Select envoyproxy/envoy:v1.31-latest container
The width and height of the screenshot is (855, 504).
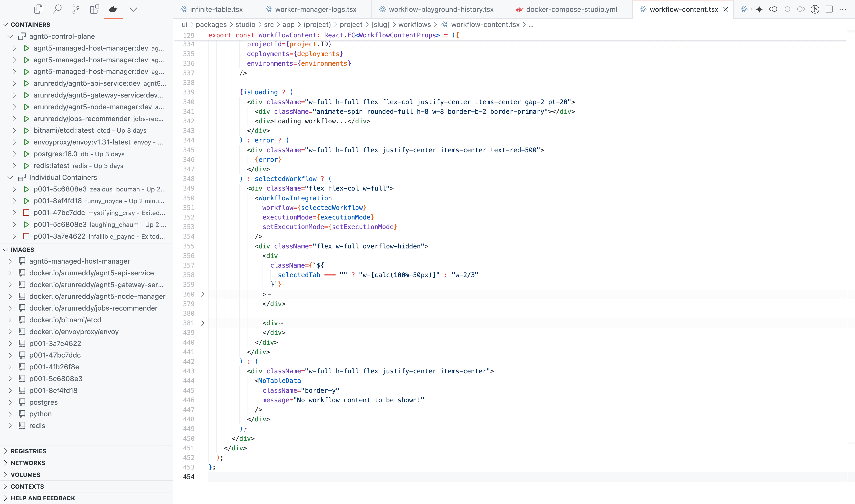(x=86, y=142)
